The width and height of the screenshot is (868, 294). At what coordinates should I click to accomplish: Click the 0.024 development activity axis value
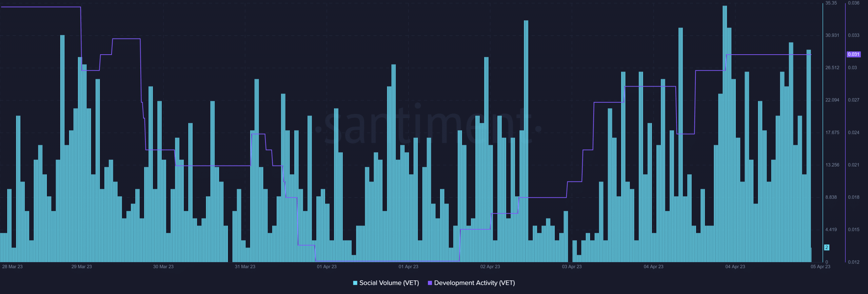click(853, 133)
